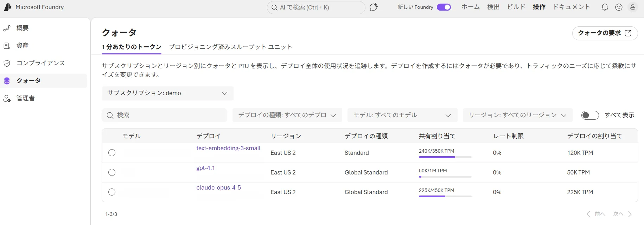Image resolution: width=644 pixels, height=225 pixels.
Task: Open the notifications bell icon
Action: point(605,7)
